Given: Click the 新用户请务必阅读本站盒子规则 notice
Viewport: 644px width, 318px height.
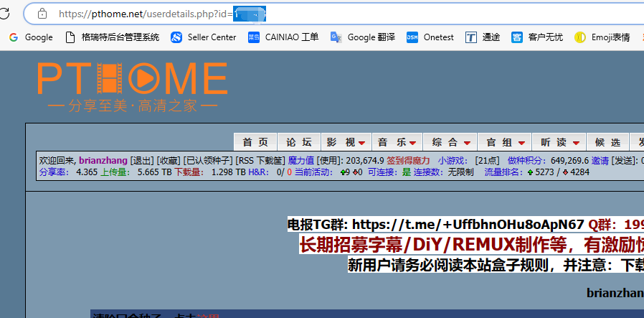Looking at the screenshot, I should pyautogui.click(x=496, y=265).
